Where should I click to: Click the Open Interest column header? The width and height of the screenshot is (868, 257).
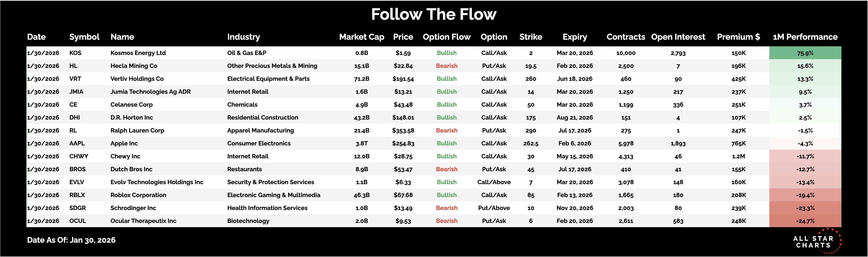tap(678, 37)
